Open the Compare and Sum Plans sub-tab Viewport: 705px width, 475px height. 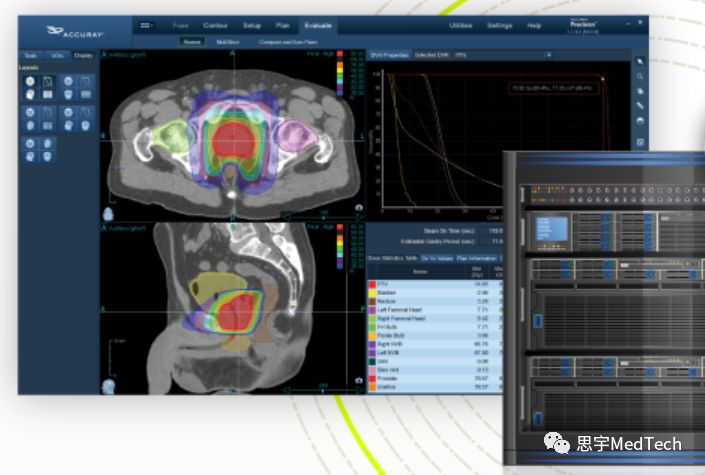(288, 42)
